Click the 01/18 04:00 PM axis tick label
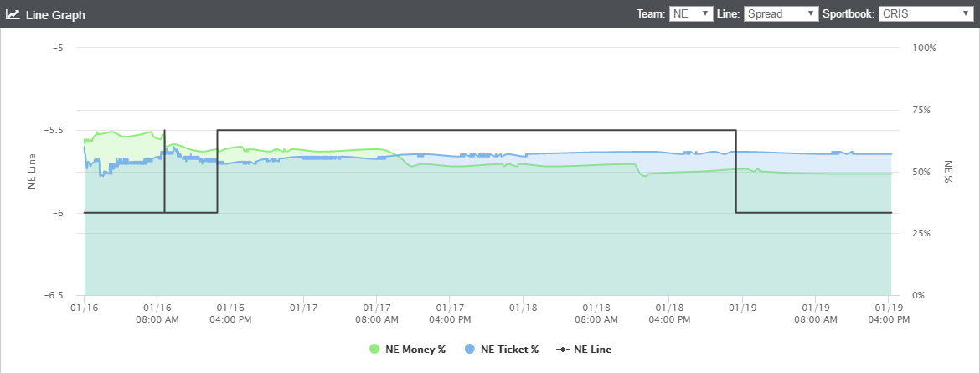 pos(668,313)
